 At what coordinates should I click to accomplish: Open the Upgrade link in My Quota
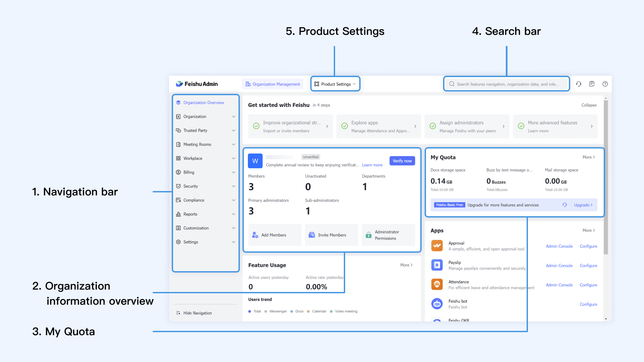pyautogui.click(x=583, y=205)
